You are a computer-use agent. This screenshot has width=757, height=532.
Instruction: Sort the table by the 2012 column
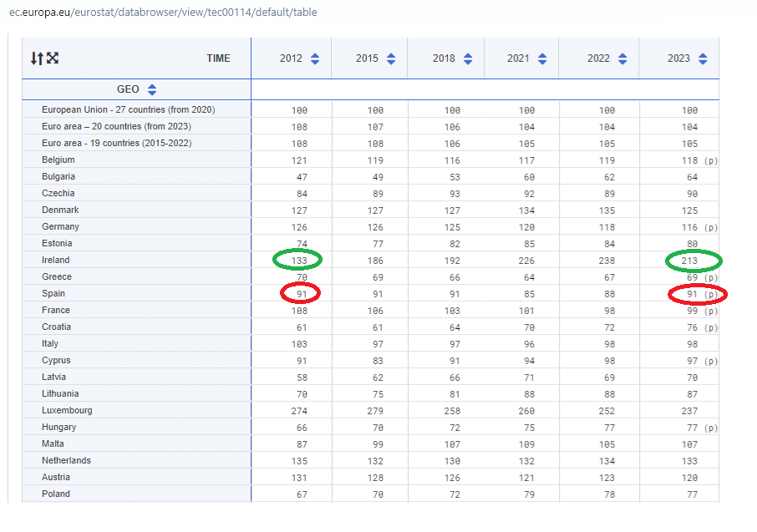click(315, 58)
